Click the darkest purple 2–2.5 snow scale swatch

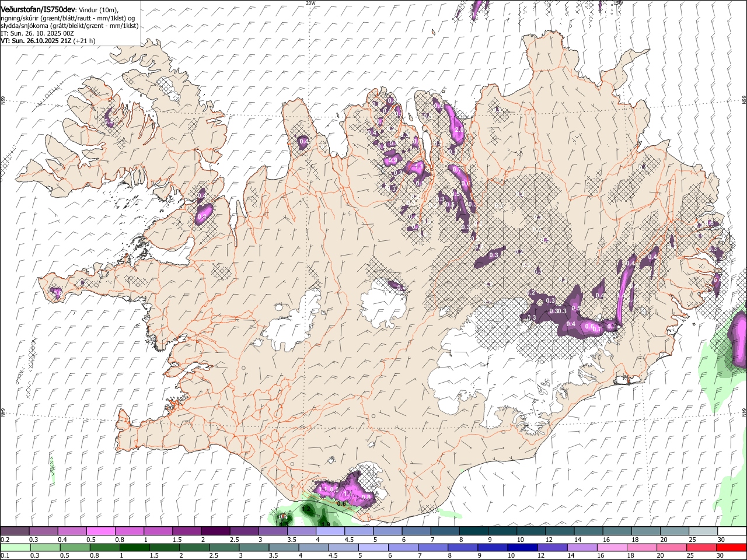215,531
